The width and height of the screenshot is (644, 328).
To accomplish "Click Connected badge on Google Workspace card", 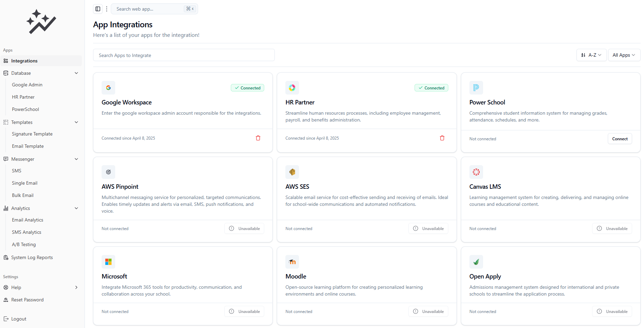I will click(x=248, y=88).
